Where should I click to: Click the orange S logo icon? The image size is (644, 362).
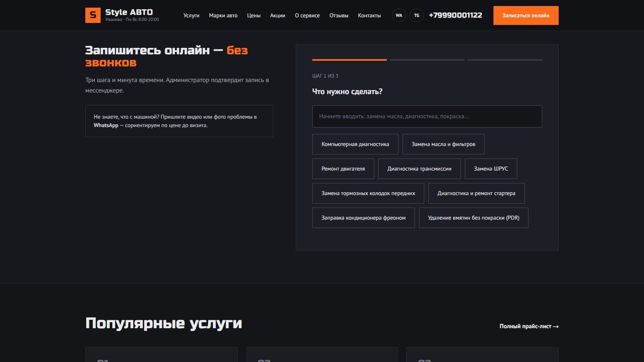pos(93,15)
